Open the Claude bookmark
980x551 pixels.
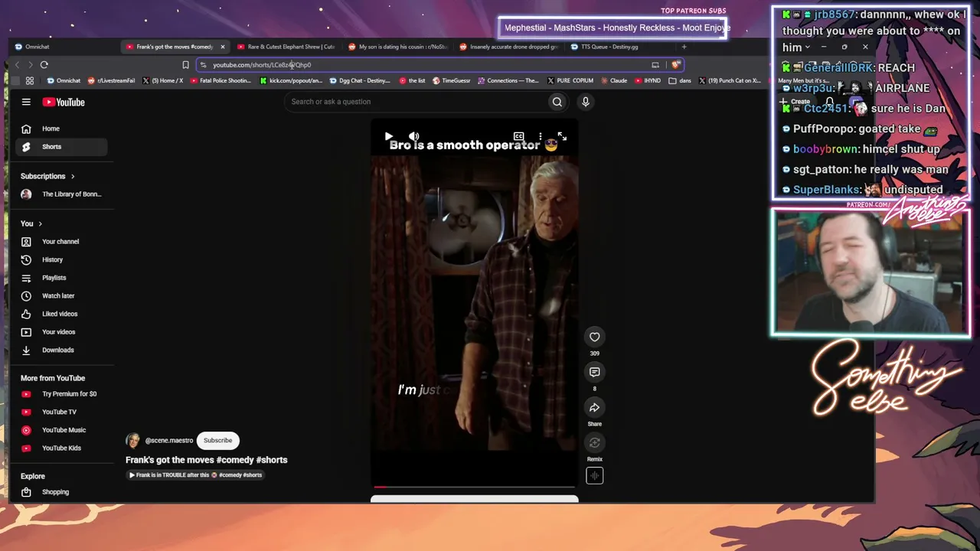(x=614, y=80)
